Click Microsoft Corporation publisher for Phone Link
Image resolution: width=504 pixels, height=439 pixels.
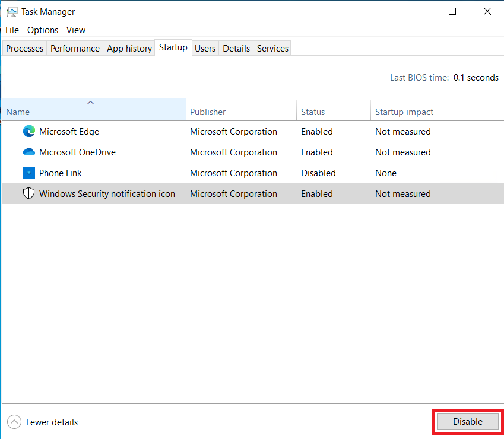pyautogui.click(x=233, y=173)
